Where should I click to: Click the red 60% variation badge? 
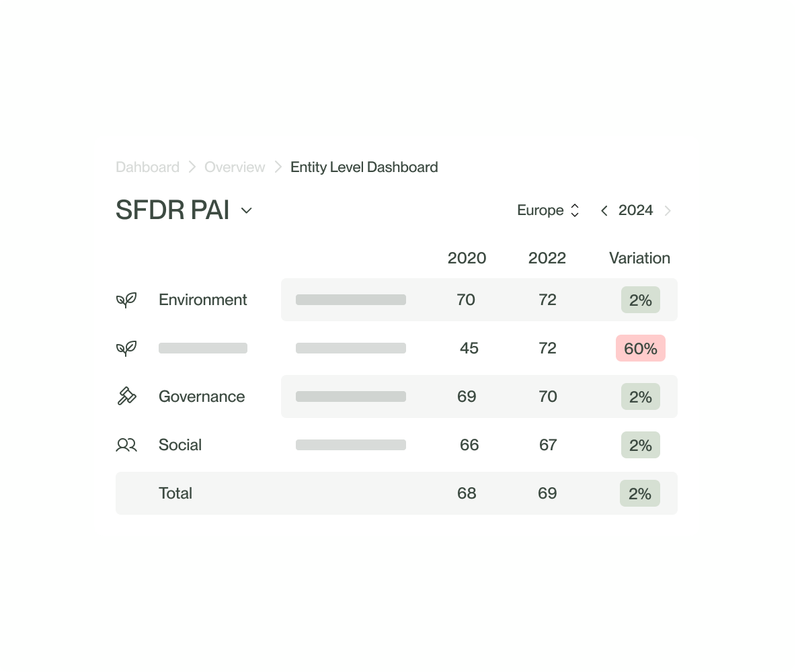[x=640, y=348]
